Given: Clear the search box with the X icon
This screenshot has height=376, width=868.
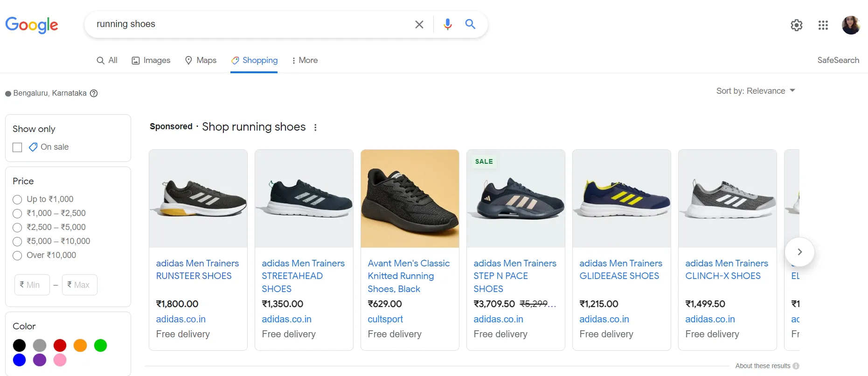Looking at the screenshot, I should click(419, 24).
